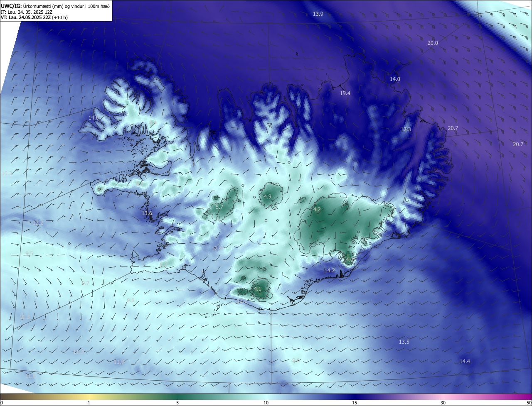The image size is (532, 406).
Task: Click the 1 tick on the color scale
Action: coord(89,403)
